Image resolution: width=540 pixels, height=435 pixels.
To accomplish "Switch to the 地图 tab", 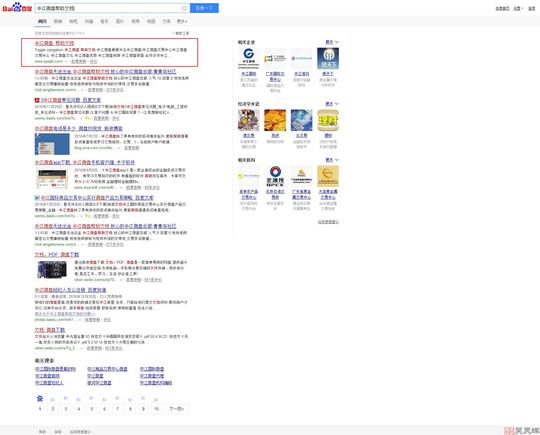I will [x=151, y=21].
